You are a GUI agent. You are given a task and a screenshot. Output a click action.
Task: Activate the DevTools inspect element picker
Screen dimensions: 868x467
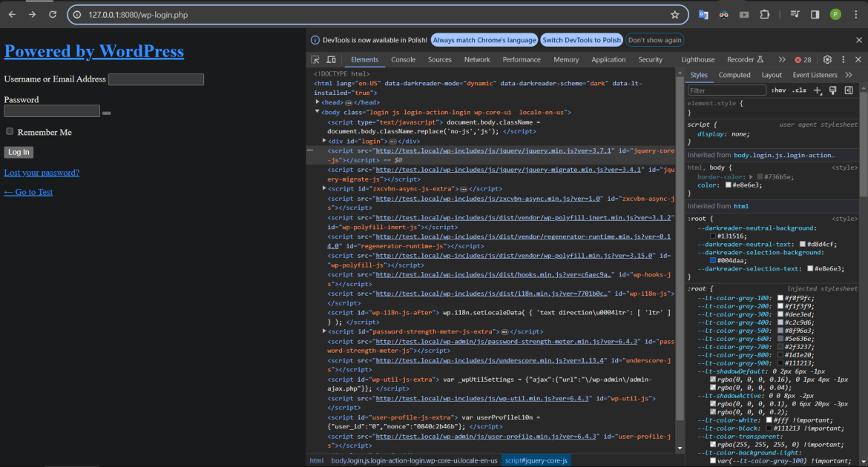(x=315, y=59)
